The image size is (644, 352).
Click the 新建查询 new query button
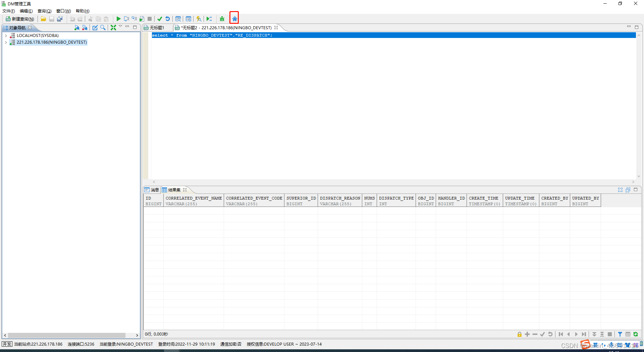point(20,19)
